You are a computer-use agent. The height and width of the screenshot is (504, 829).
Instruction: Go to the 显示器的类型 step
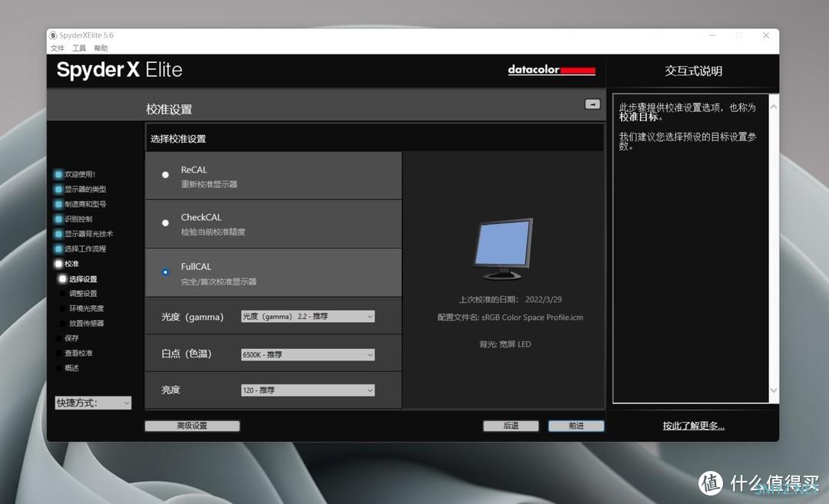85,189
